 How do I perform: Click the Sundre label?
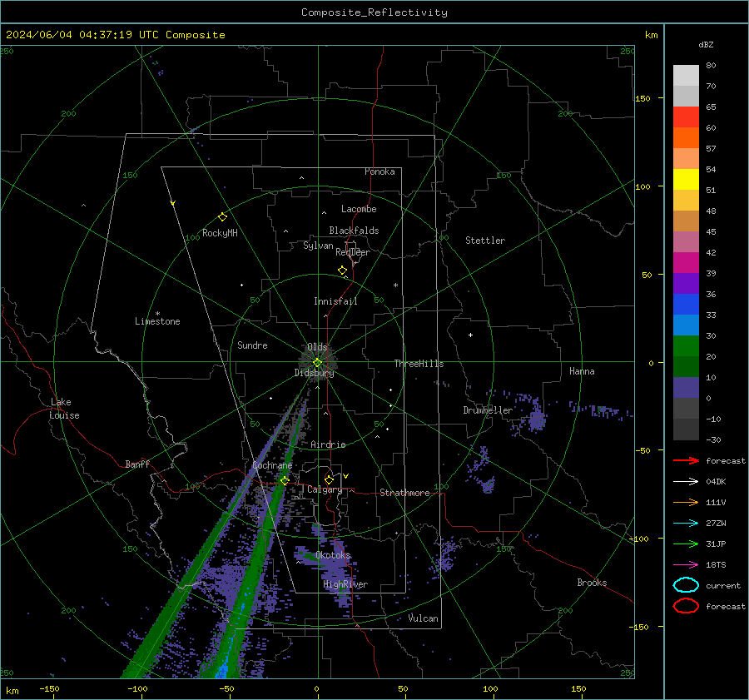pyautogui.click(x=252, y=345)
